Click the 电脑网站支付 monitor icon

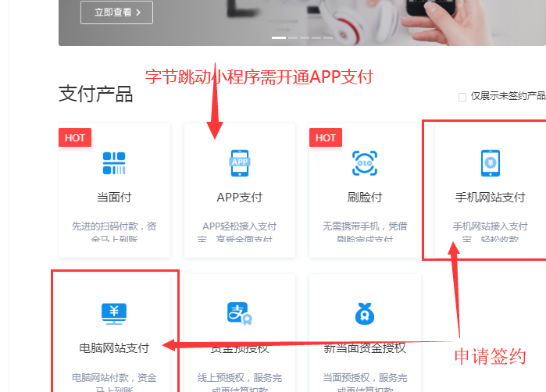pos(114,314)
